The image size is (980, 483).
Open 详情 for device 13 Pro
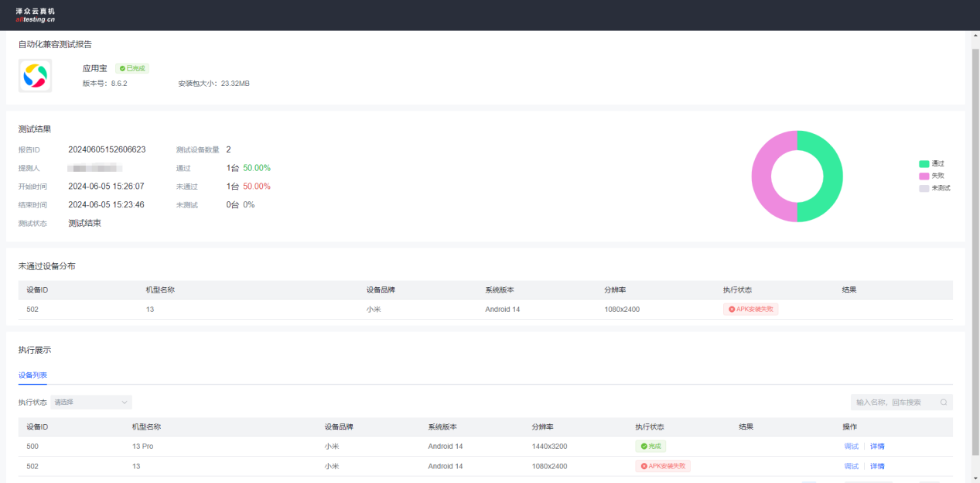coord(877,447)
